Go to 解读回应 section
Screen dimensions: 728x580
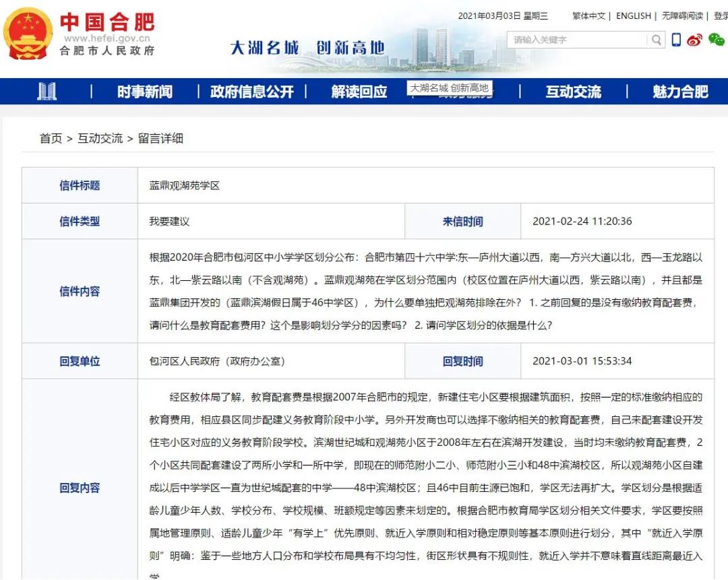click(359, 92)
